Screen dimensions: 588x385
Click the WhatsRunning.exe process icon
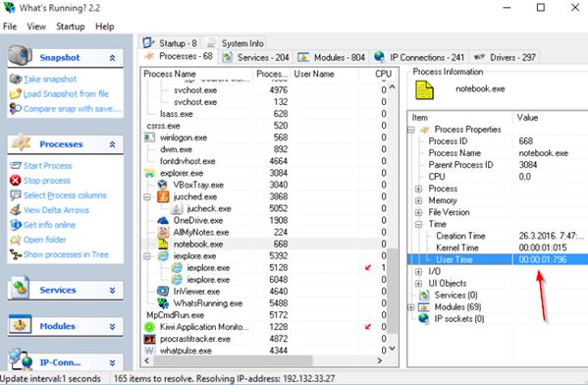coord(163,303)
